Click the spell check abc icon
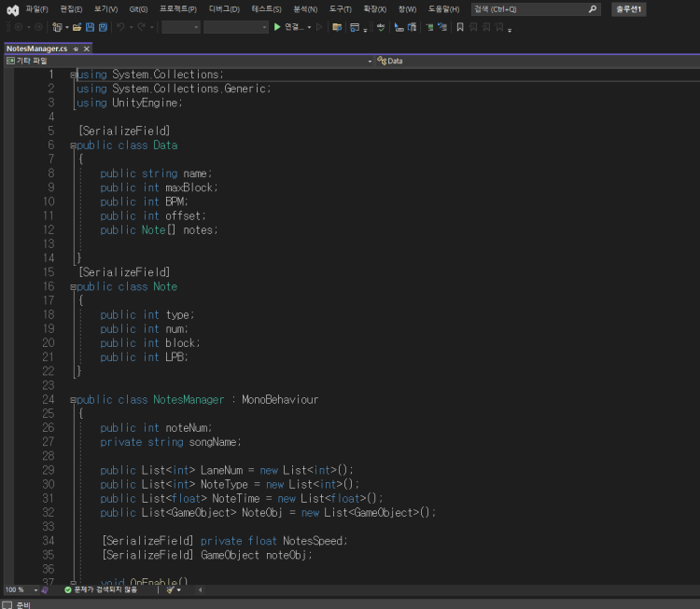This screenshot has width=700, height=609. pos(381,27)
